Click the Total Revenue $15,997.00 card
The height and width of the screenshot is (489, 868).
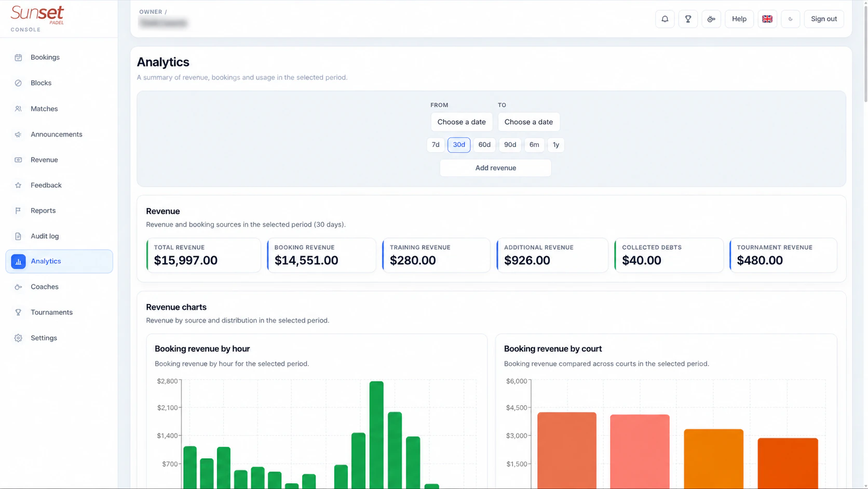click(204, 255)
